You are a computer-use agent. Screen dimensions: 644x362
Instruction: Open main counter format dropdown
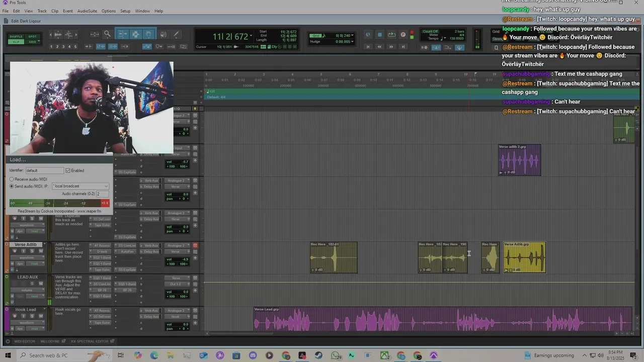[251, 36]
